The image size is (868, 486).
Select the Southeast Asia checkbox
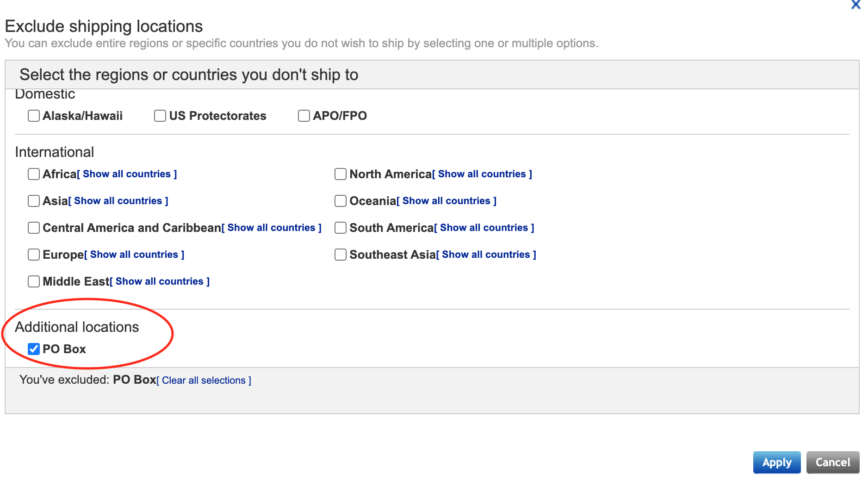pos(341,255)
